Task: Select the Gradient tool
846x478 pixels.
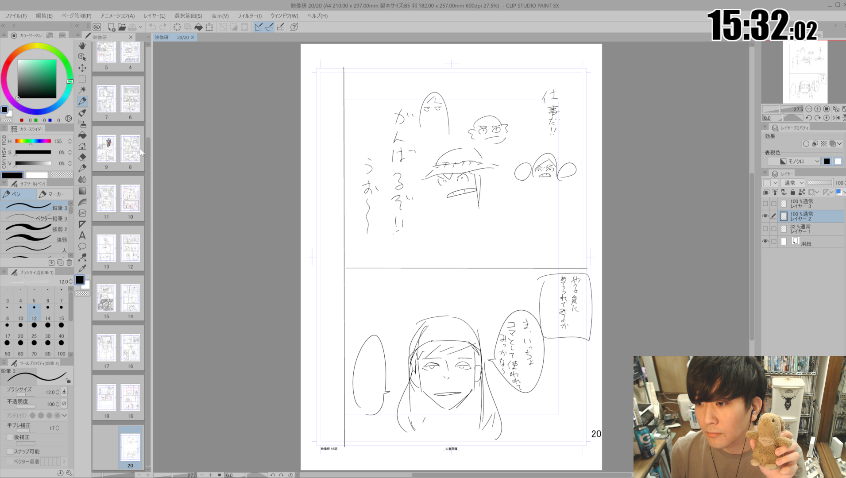Action: [x=82, y=190]
